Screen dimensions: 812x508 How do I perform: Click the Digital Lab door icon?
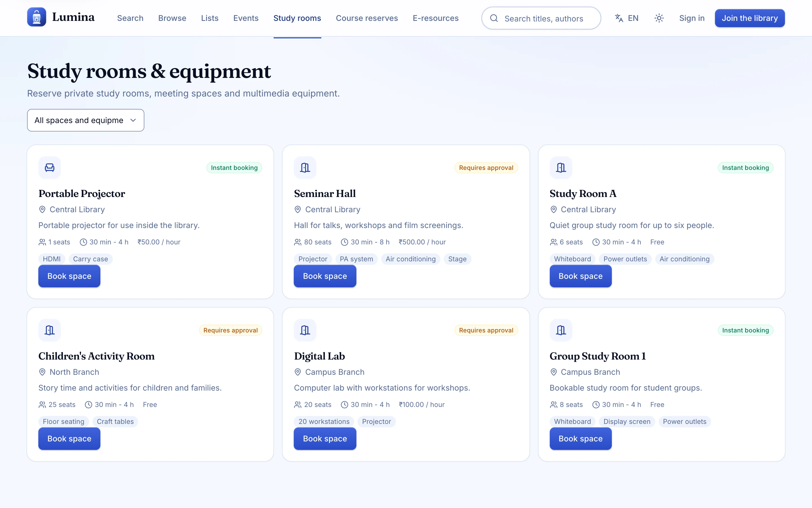tap(305, 330)
